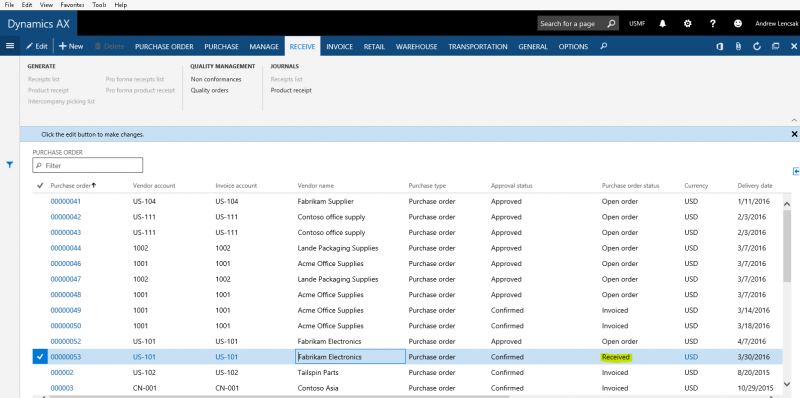
Task: Click the New plus button
Action: 71,46
